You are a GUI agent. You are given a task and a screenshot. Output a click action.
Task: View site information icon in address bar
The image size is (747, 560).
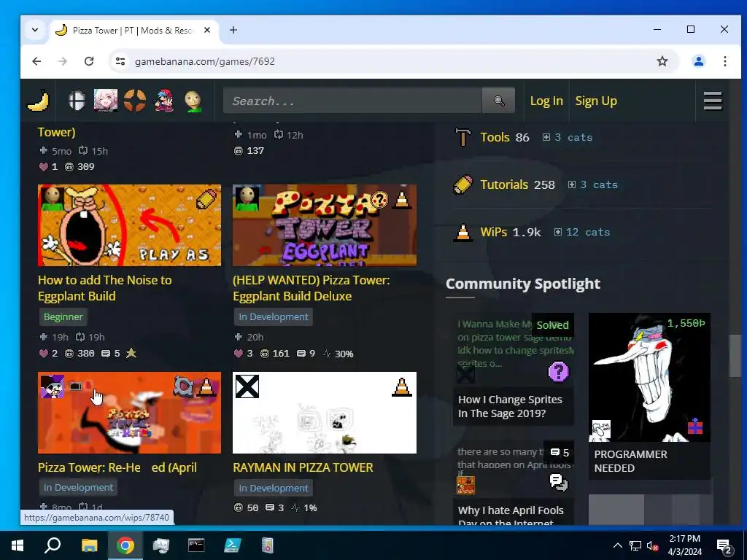pyautogui.click(x=120, y=61)
